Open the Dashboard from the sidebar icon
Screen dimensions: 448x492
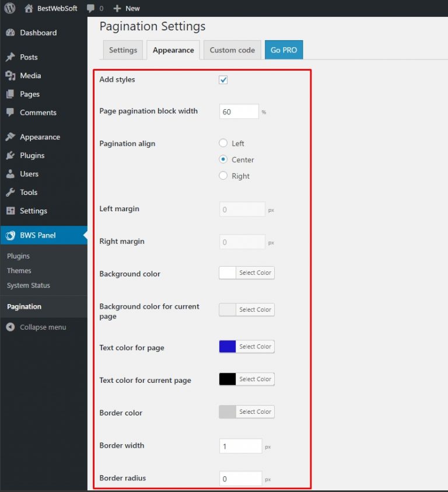pyautogui.click(x=10, y=33)
